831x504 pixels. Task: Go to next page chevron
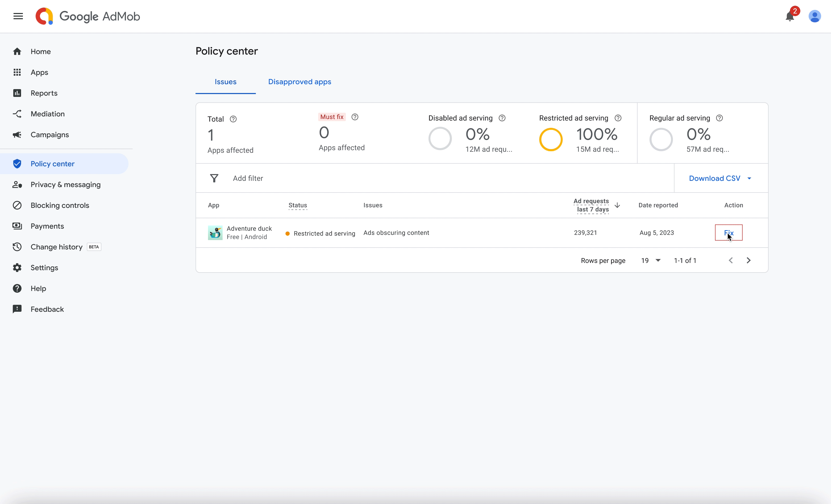point(749,260)
